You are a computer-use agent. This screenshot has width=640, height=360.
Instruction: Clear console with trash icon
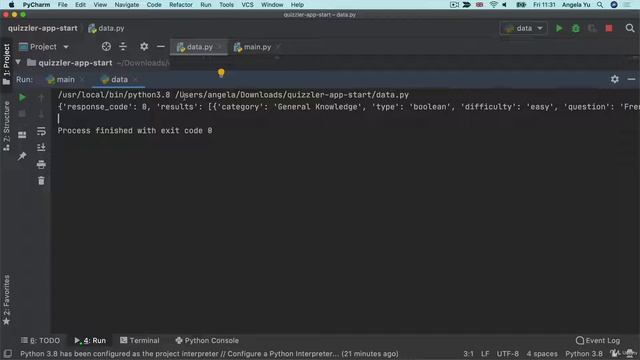41,180
